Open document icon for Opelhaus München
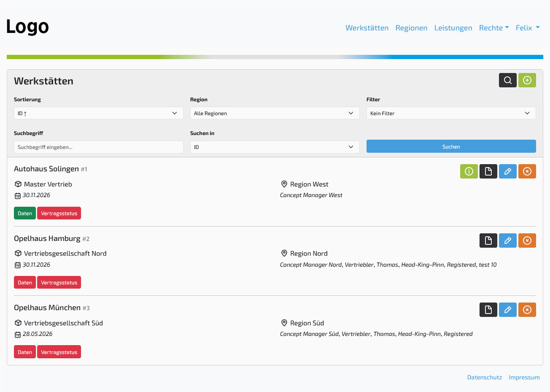 click(488, 310)
